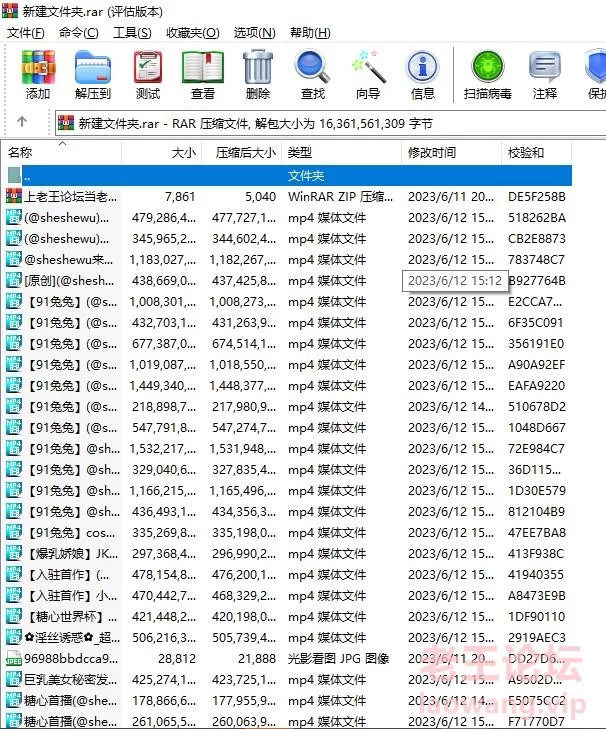Viewport: 606px width, 729px height.
Task: Click the 扫描病毒 (Virus scan) icon
Action: point(487,68)
